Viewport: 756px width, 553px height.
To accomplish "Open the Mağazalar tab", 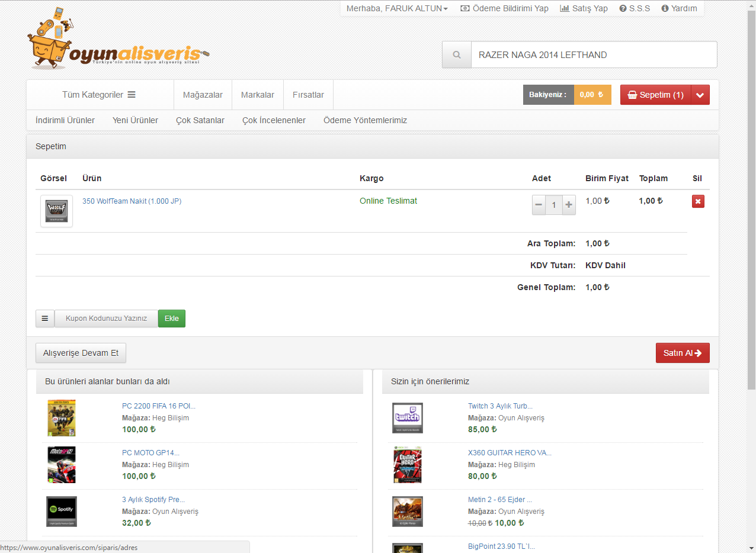I will point(203,95).
